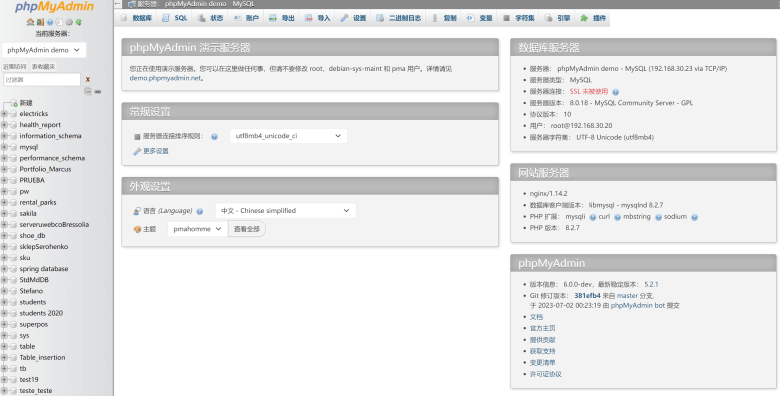Open demo.phpmyadmin.net link
The width and height of the screenshot is (780, 396).
click(x=166, y=78)
